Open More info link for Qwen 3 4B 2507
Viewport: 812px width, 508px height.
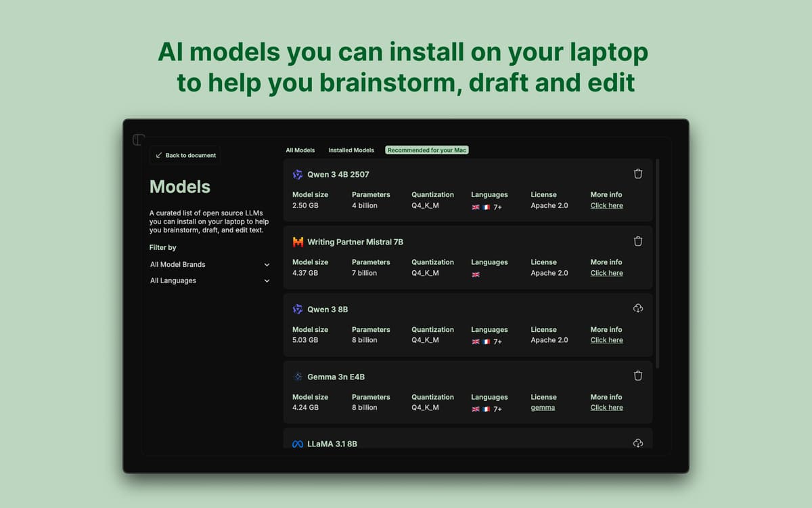tap(606, 206)
